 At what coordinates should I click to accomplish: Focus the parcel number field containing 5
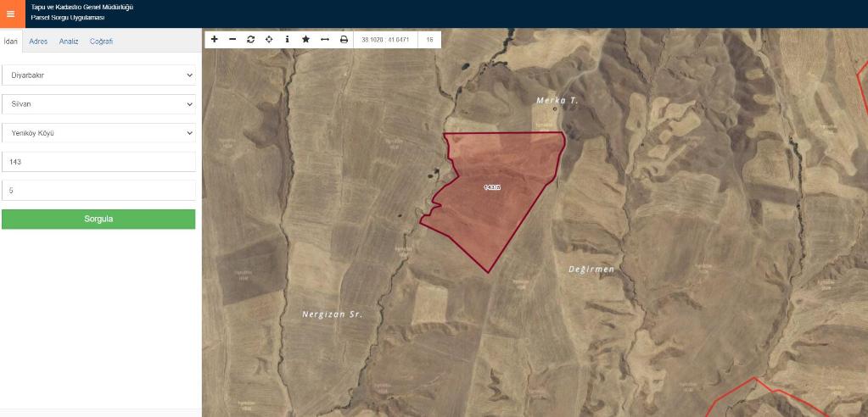tap(98, 191)
